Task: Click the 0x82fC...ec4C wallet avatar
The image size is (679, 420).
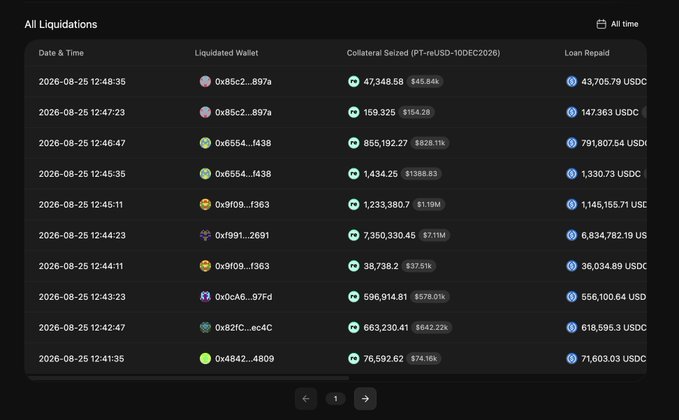Action: pos(205,327)
